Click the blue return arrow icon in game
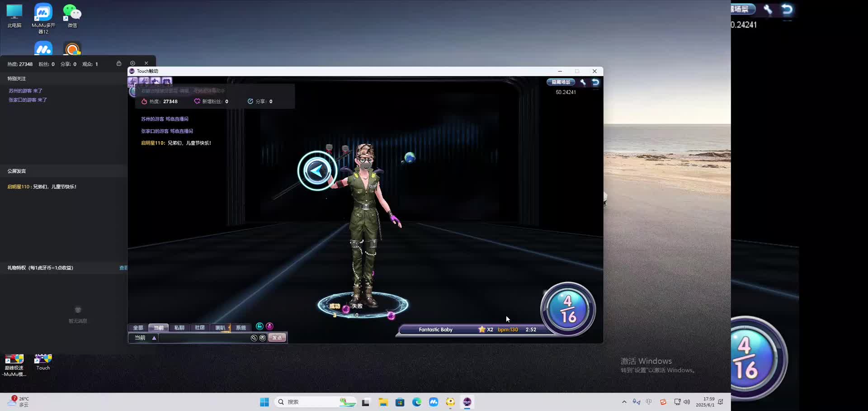This screenshot has width=868, height=411. coord(595,82)
